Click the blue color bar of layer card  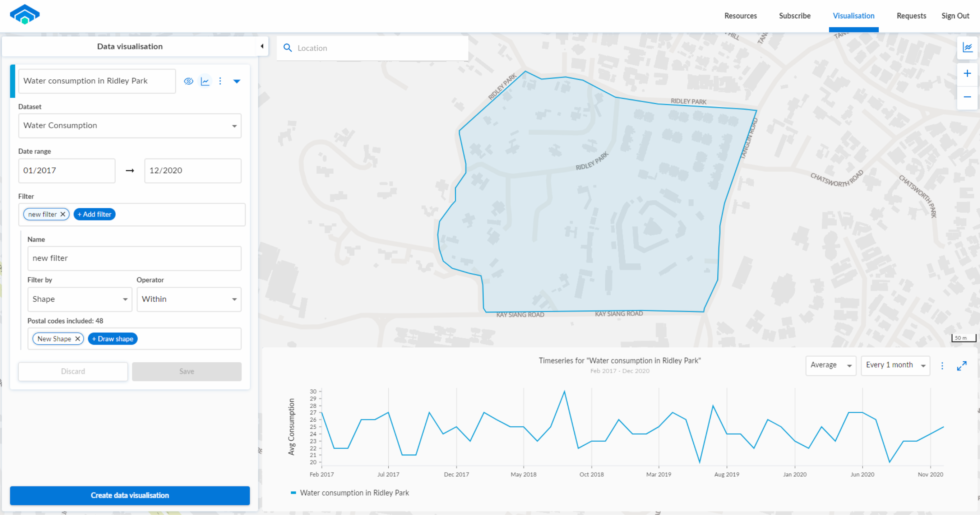click(x=13, y=81)
